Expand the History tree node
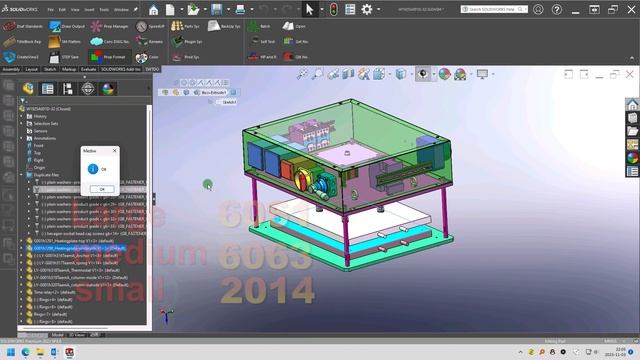Viewport: 640px width, 360px height. click(22, 116)
